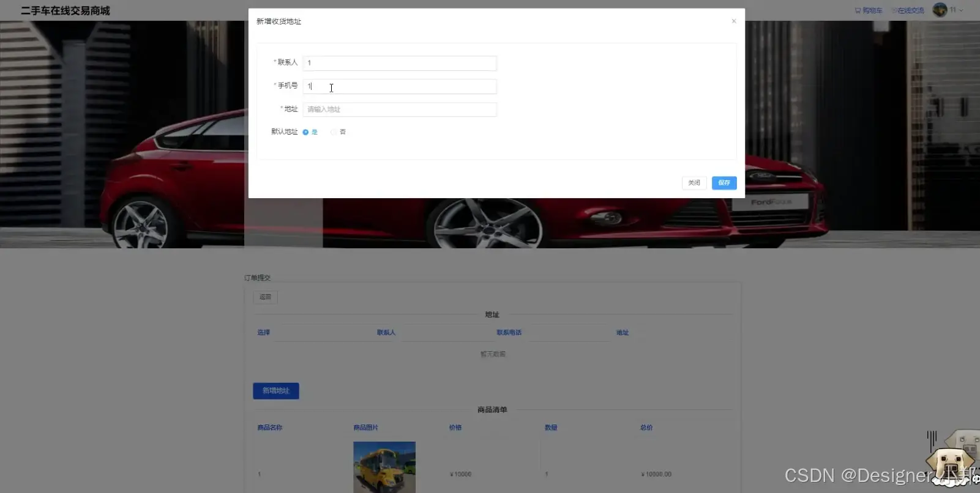Click the ¥10000.00 total price cell
This screenshot has width=980, height=493.
click(656, 474)
